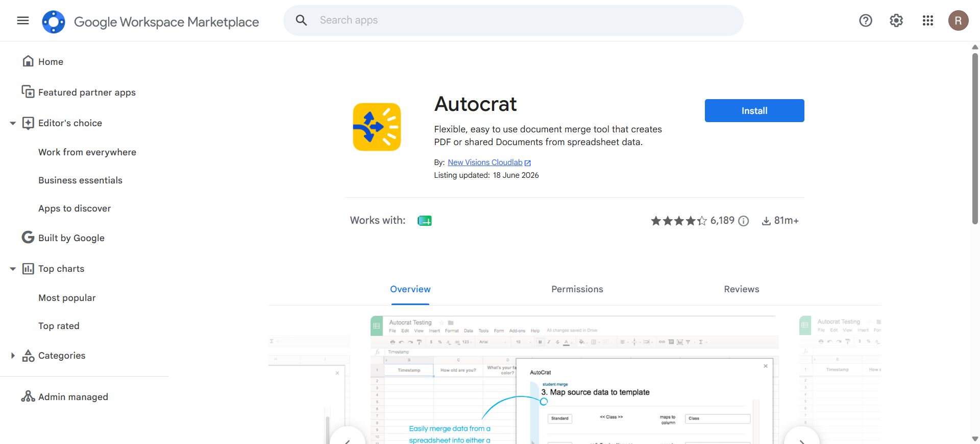980x444 pixels.
Task: Click the Top charts bar icon
Action: [x=29, y=269]
